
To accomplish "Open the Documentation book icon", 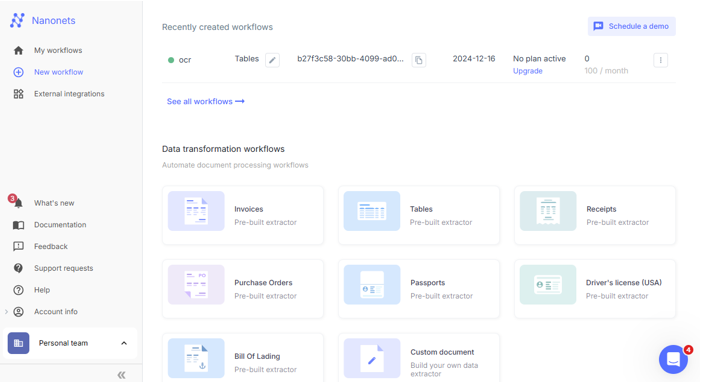I will (18, 225).
